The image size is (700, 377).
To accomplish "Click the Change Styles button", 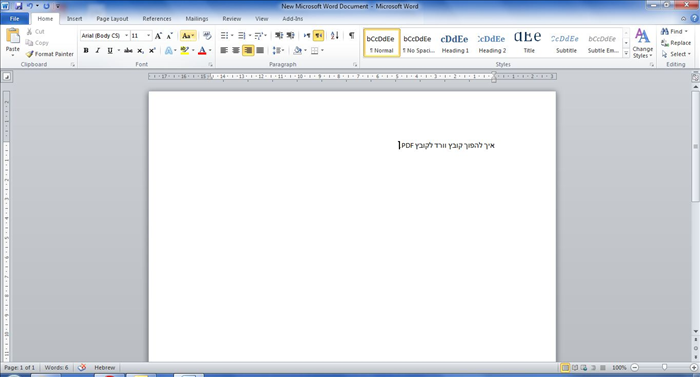I will coord(642,43).
